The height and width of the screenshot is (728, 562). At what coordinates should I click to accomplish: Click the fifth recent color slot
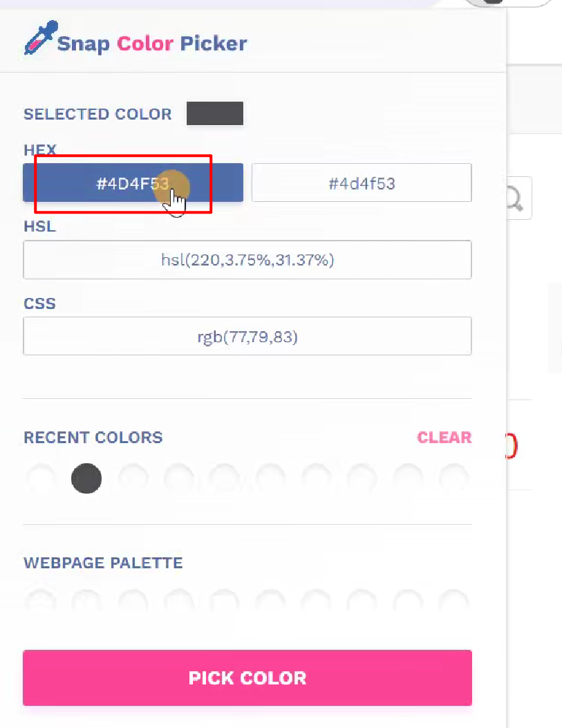point(224,478)
